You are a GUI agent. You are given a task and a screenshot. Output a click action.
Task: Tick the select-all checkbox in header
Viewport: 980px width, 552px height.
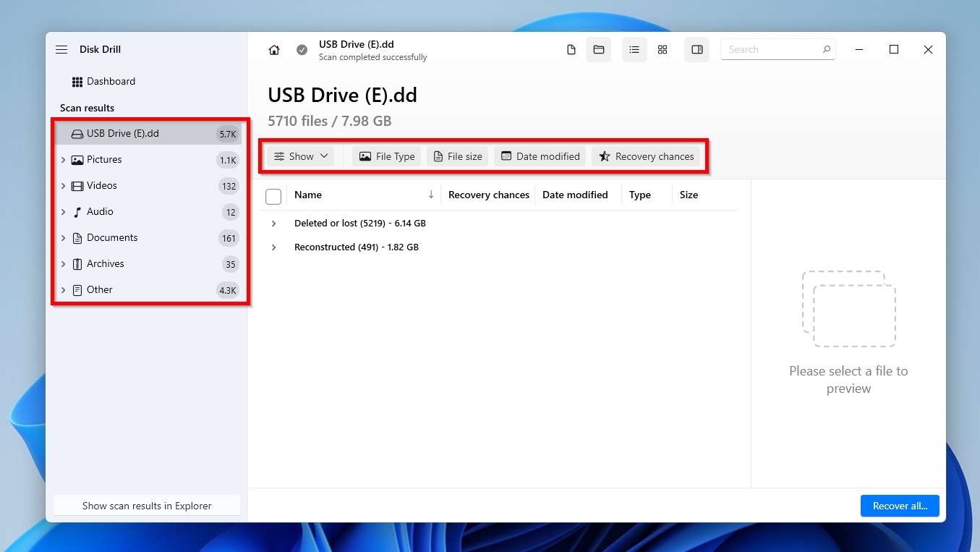tap(273, 196)
